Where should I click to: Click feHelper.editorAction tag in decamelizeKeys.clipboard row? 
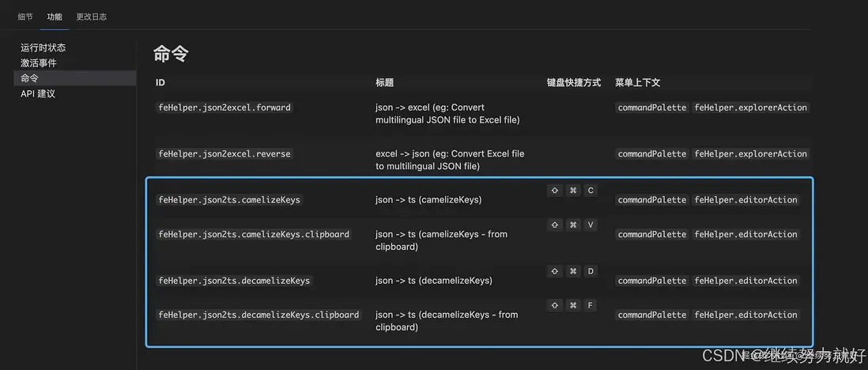(745, 315)
